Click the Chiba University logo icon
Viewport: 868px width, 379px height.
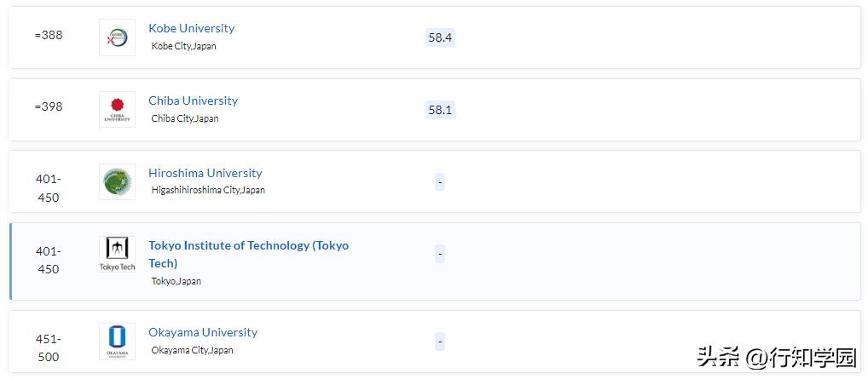point(117,110)
